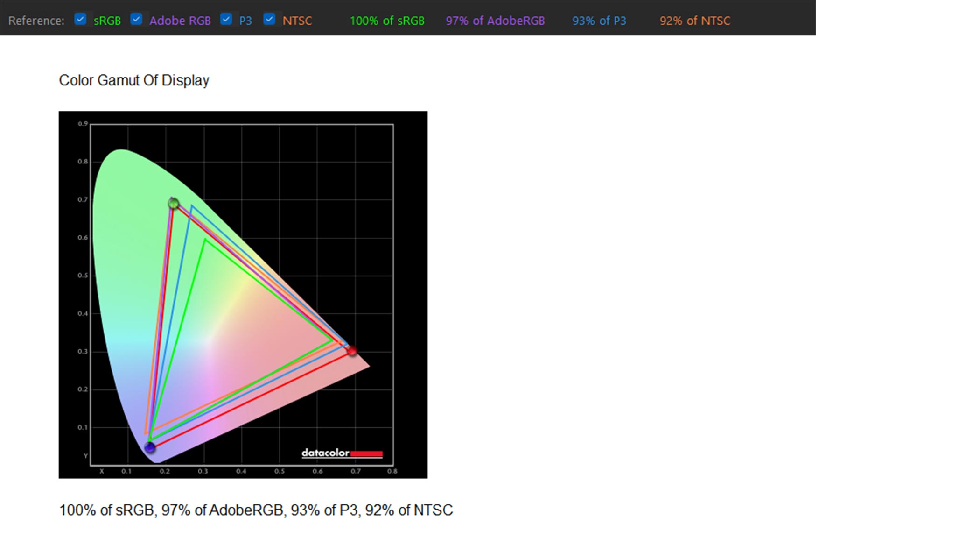Click the '92% of NTSC' result in toolbar
This screenshot has height=552, width=980.
(695, 21)
